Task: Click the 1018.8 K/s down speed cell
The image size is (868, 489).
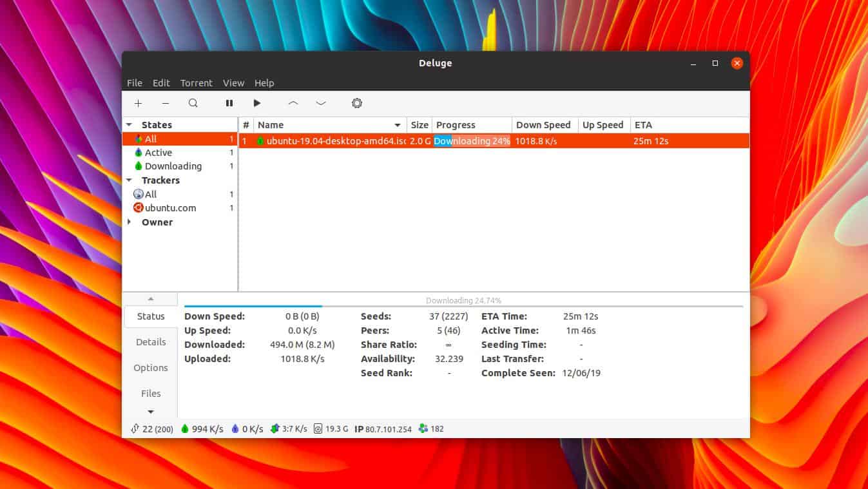Action: (536, 141)
